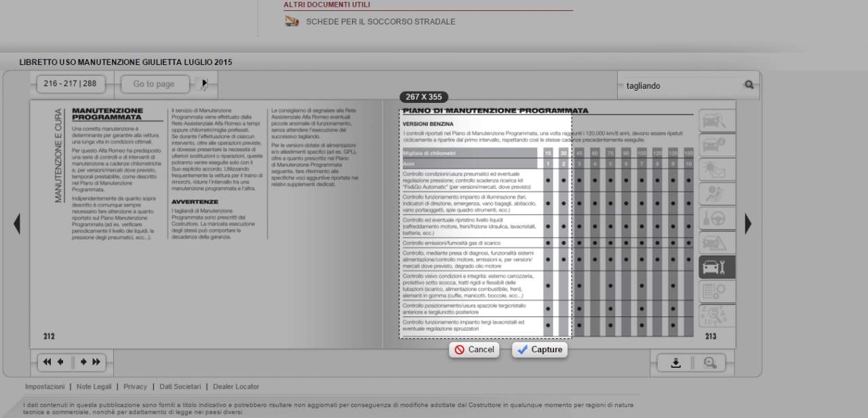Screen dimensions: 868x418
Task: Focus the search field containing 'tagliando'
Action: [681, 86]
